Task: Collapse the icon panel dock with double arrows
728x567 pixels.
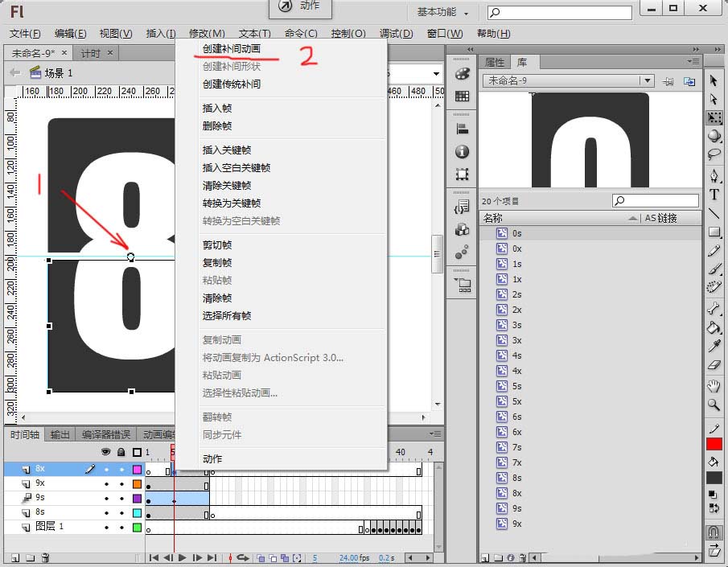Action: (471, 49)
